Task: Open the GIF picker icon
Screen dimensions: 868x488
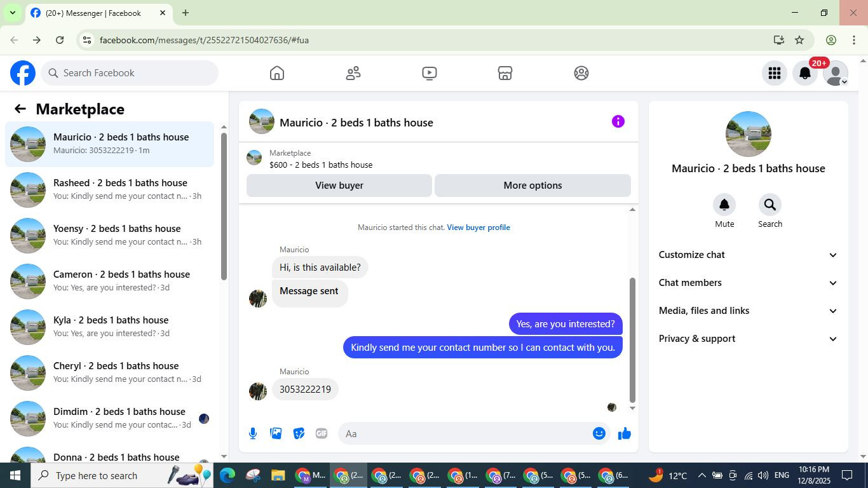Action: pyautogui.click(x=322, y=433)
